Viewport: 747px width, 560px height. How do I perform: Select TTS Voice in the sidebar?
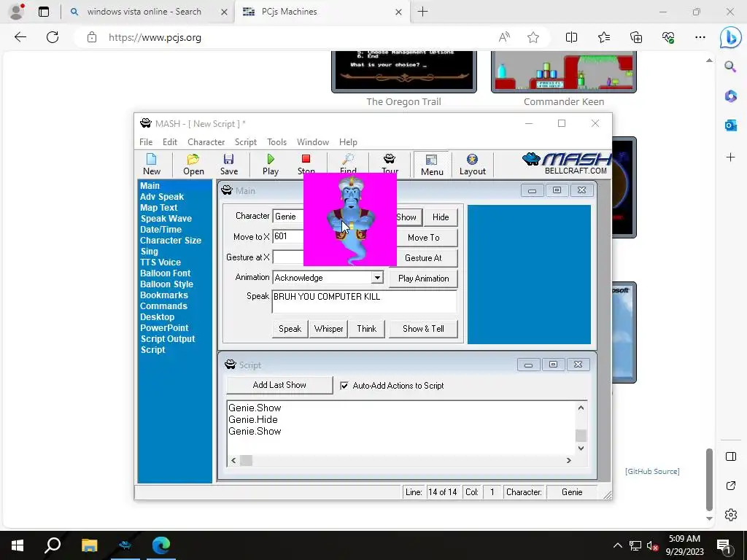click(x=160, y=262)
